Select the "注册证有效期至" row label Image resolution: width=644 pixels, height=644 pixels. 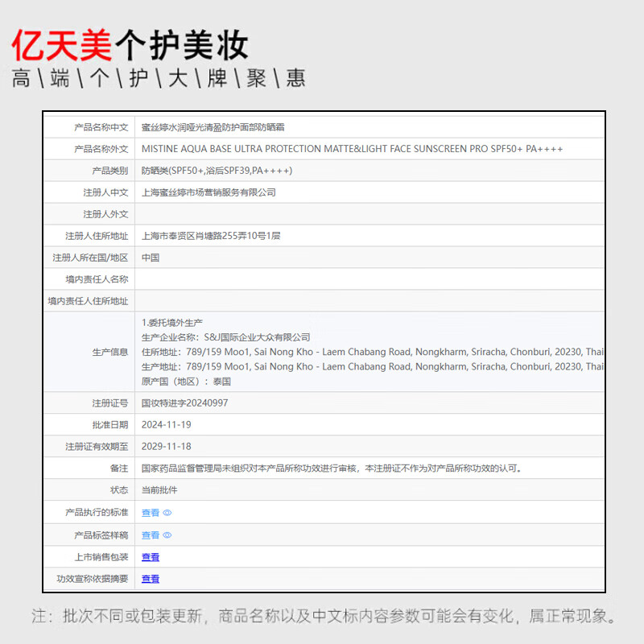click(97, 447)
